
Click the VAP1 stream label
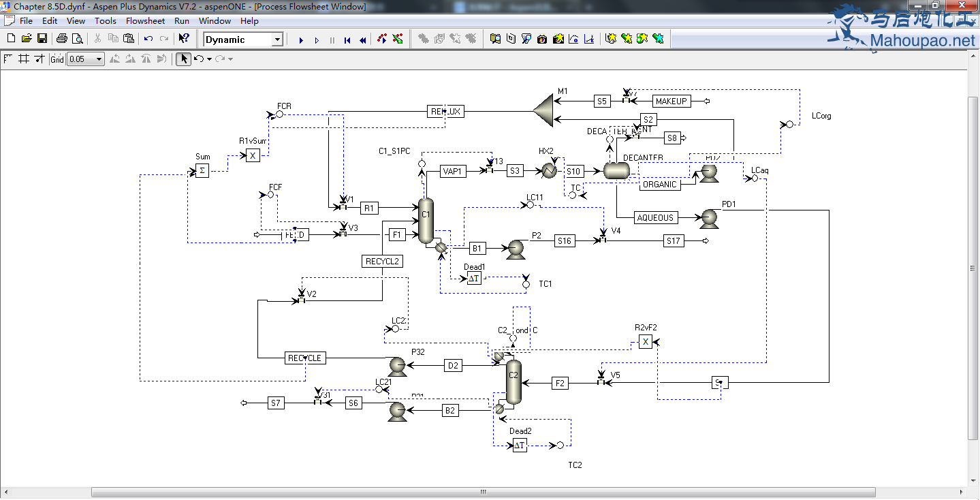pos(453,171)
